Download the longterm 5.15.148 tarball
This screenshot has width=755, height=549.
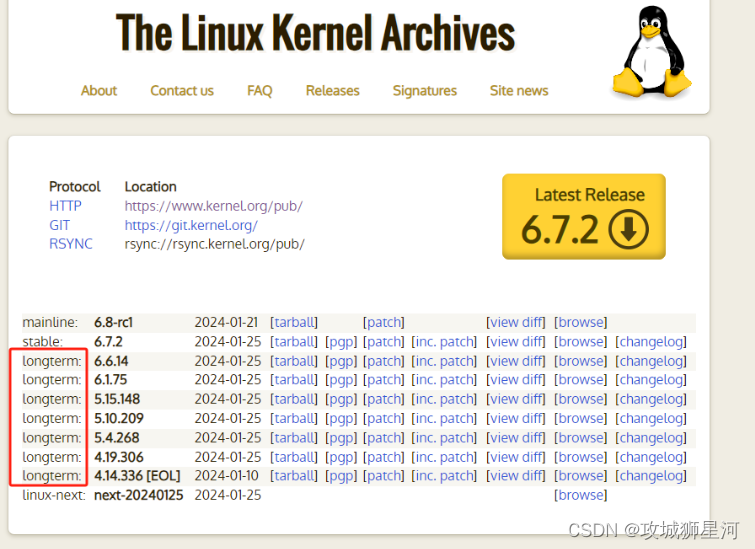294,399
